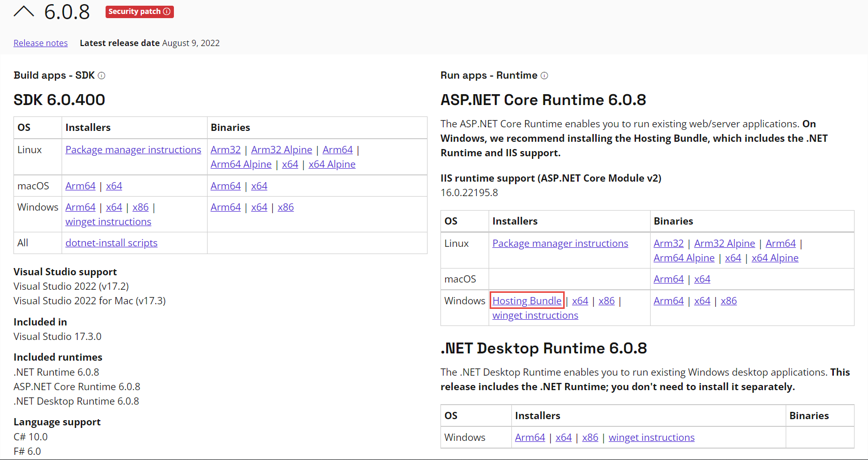Click 'Visual Studio 2022 for Mac (v17.3)' text
The height and width of the screenshot is (460, 868).
pos(90,301)
